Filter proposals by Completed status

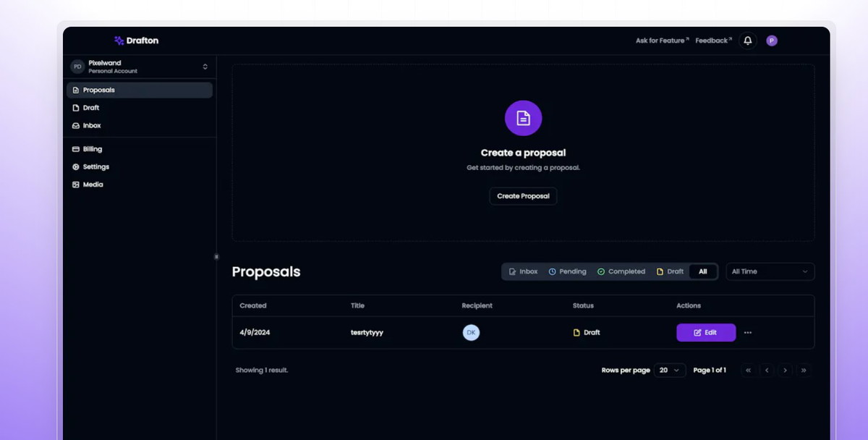coord(621,271)
